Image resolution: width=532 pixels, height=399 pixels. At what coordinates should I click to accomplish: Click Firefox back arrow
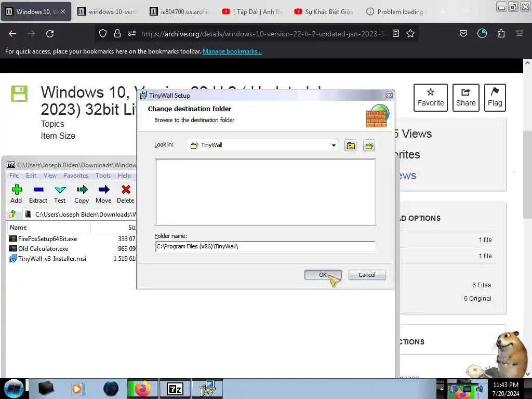(12, 34)
